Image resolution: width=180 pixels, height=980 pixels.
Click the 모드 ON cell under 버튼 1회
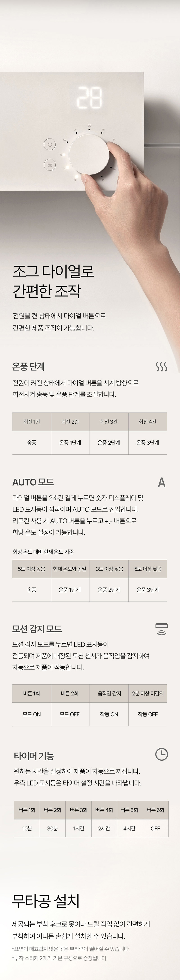pyautogui.click(x=31, y=714)
